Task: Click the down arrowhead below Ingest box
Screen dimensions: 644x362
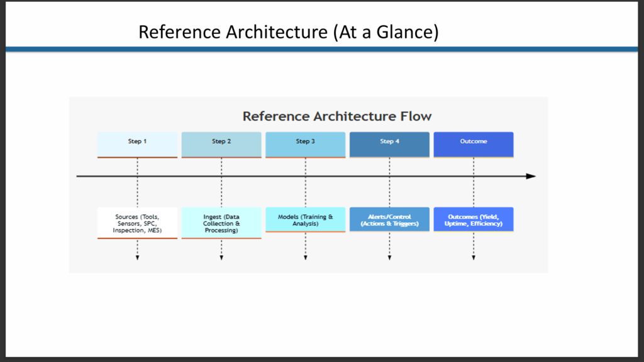Action: coord(221,258)
